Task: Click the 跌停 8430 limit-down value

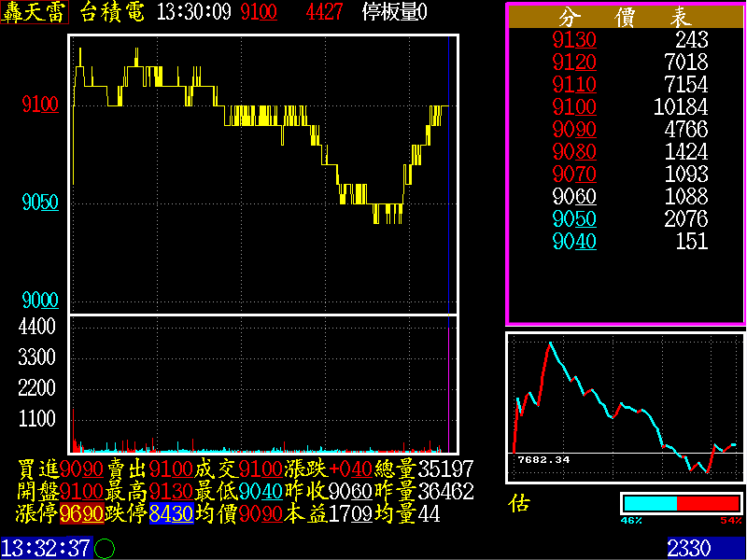Action: click(171, 513)
